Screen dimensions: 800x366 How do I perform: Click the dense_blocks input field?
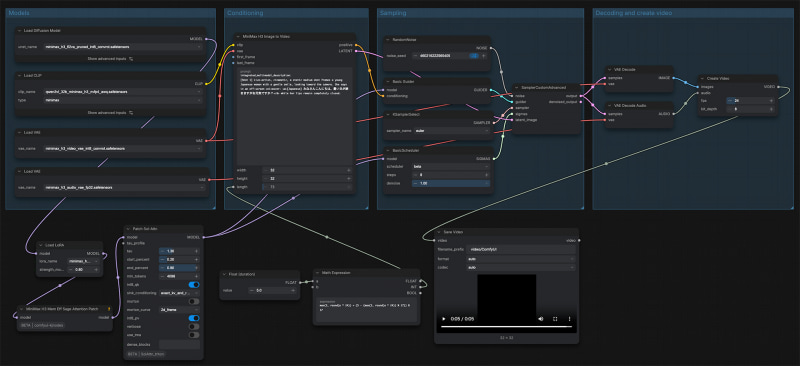pos(179,345)
